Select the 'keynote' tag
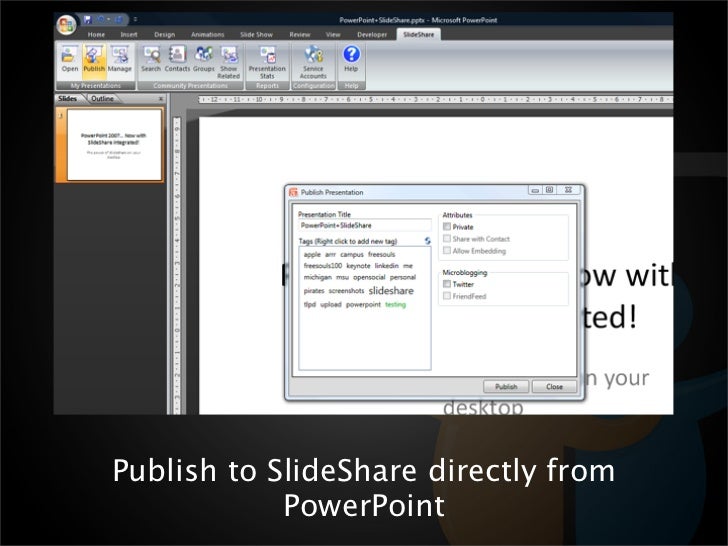 click(358, 266)
